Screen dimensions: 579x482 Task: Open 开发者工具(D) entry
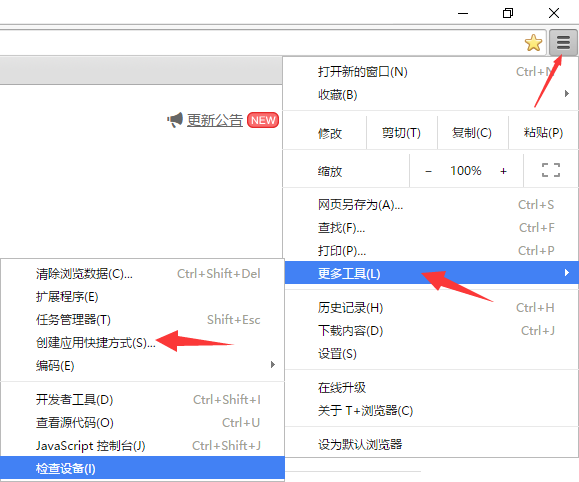(x=143, y=400)
